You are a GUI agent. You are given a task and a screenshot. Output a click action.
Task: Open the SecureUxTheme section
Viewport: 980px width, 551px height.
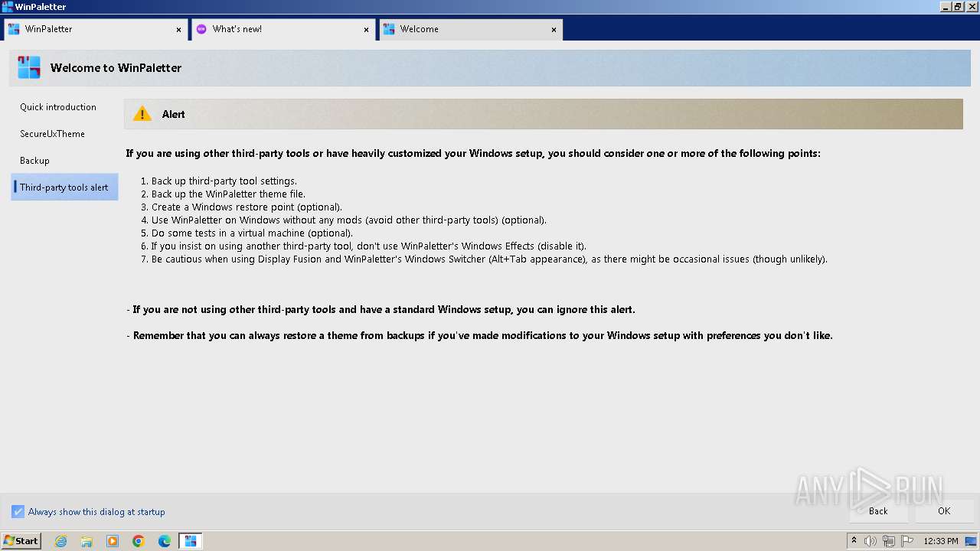tap(64, 134)
